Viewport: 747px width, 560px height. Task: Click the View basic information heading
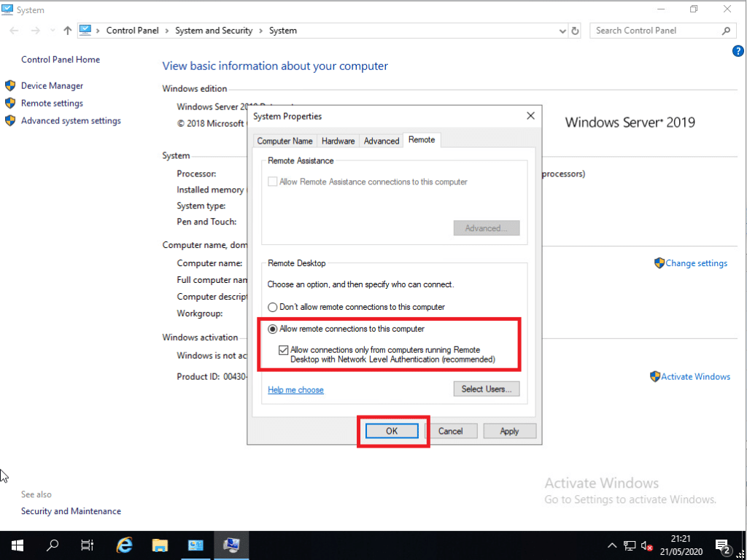[275, 66]
